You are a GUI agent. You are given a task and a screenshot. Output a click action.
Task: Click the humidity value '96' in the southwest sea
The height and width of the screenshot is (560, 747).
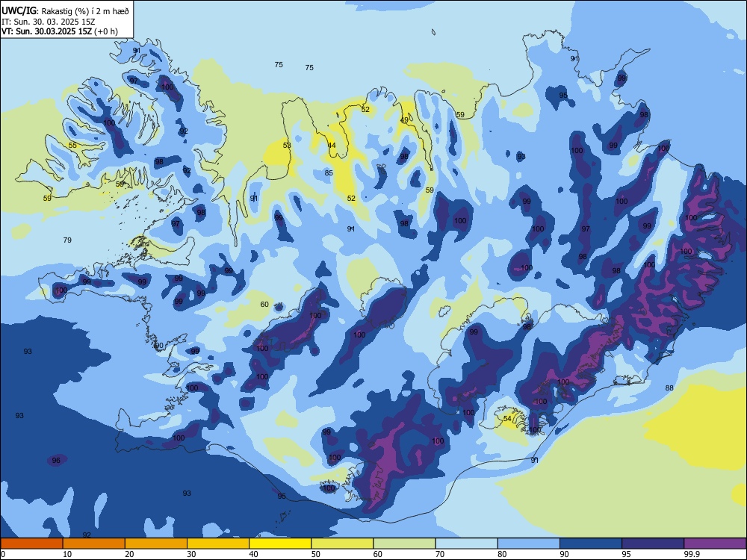click(x=56, y=460)
